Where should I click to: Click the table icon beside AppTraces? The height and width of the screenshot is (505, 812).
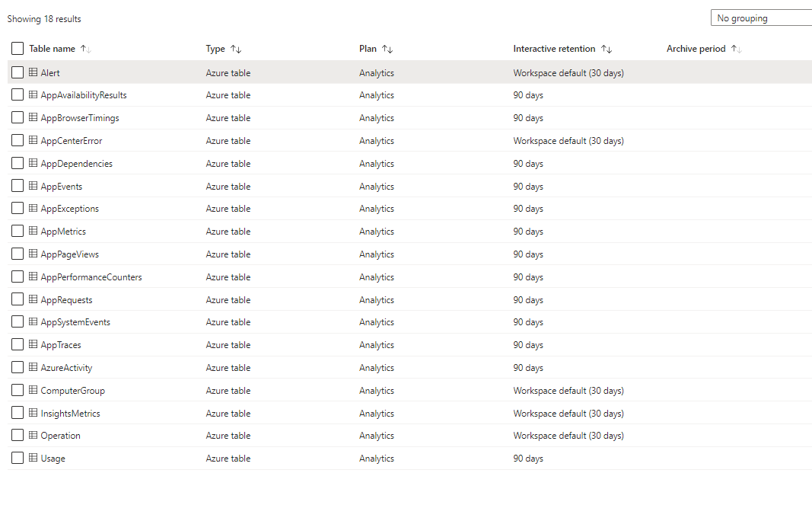(x=33, y=345)
